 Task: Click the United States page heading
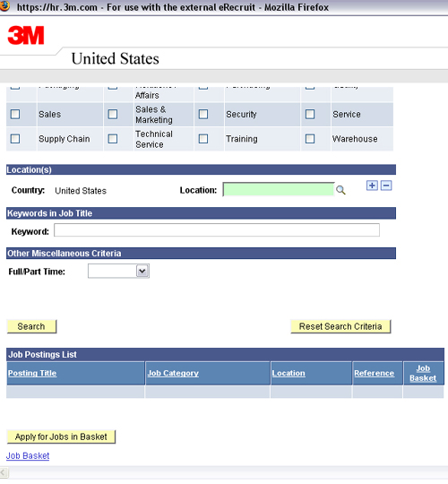[115, 58]
